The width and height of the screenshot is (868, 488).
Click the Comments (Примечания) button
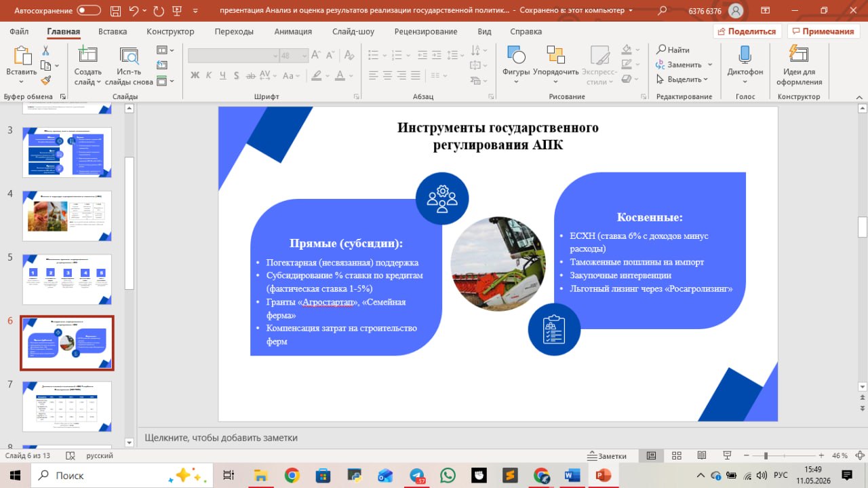823,31
